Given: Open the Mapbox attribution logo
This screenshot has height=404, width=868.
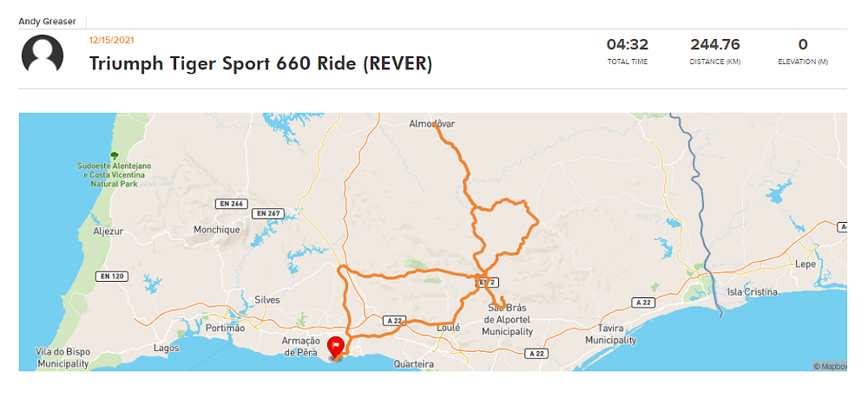Looking at the screenshot, I should 829,366.
